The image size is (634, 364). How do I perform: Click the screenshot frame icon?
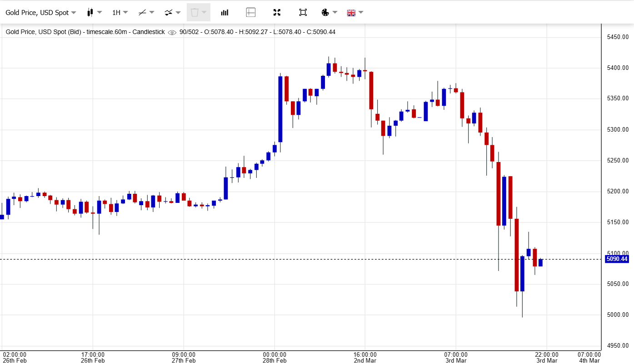[x=303, y=13]
